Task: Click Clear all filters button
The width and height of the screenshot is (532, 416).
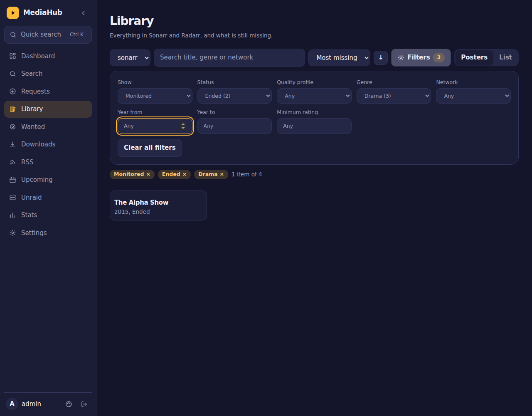Action: pos(150,148)
